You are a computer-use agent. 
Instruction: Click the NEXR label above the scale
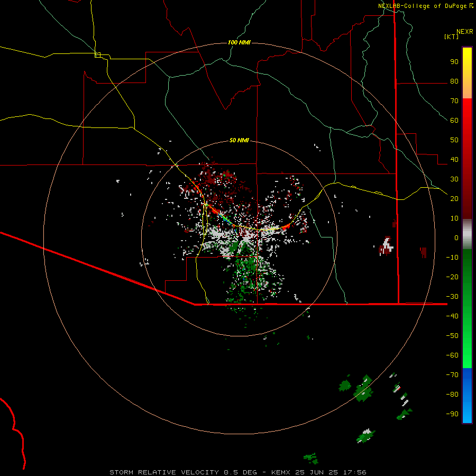click(465, 32)
